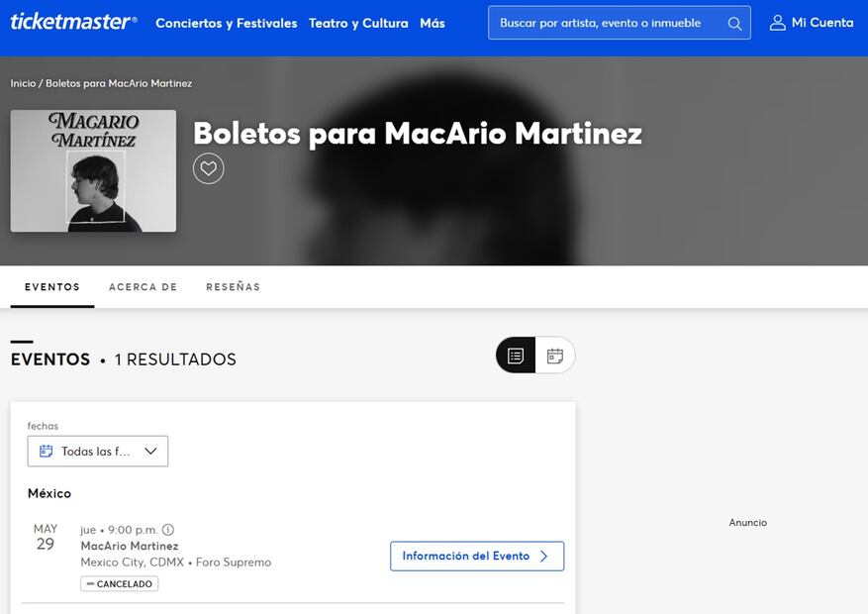Click the search magnifier icon
Screen dimensions: 868x614
click(734, 24)
